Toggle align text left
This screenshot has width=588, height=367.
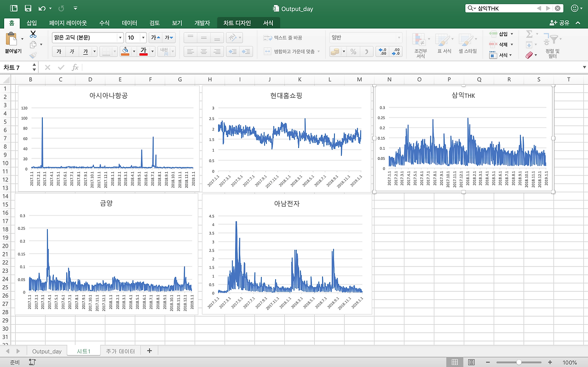point(191,51)
